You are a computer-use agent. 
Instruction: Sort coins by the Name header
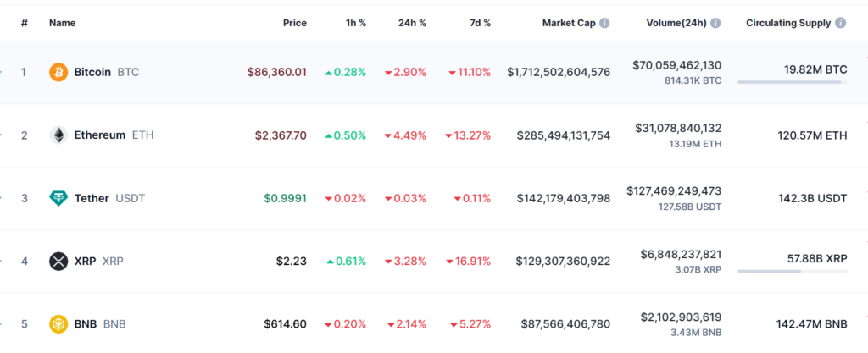63,23
